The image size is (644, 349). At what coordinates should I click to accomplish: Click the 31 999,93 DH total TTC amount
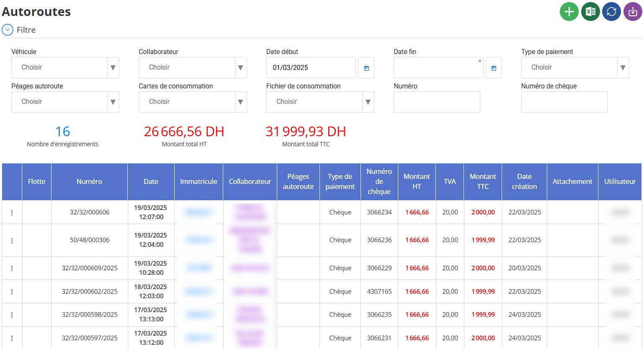coord(306,132)
